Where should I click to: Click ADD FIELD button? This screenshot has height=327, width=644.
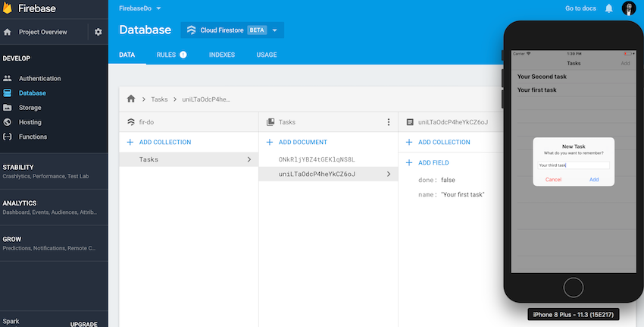click(433, 162)
